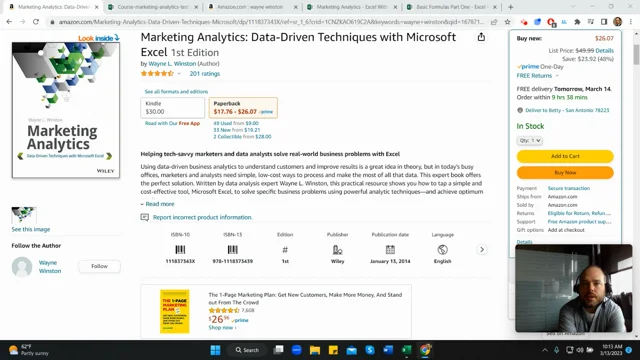
Task: Click the Add to Cart button
Action: [x=565, y=156]
